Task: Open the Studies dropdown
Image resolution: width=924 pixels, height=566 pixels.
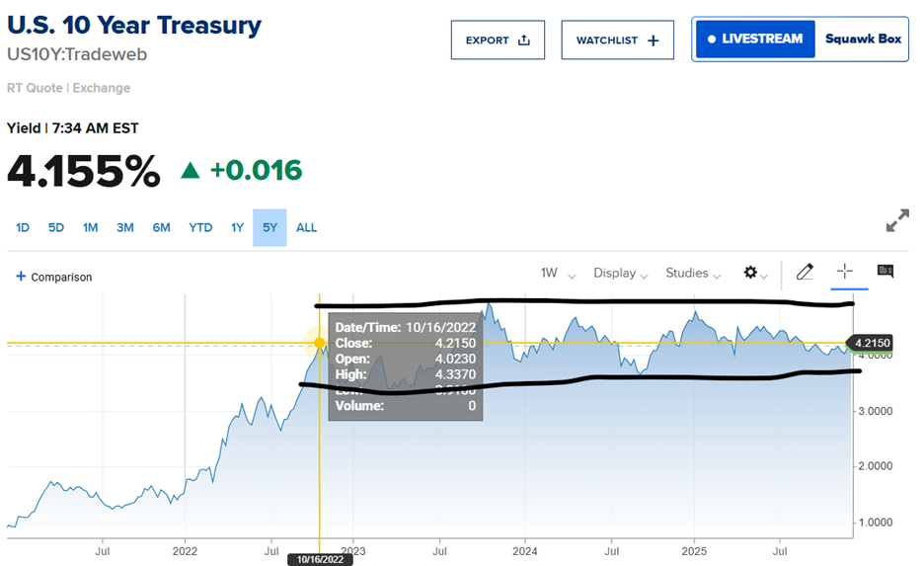Action: coord(692,273)
